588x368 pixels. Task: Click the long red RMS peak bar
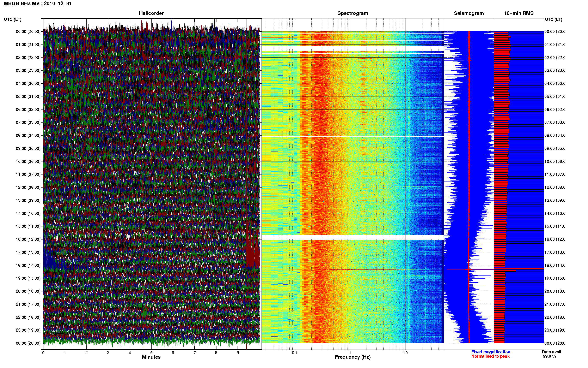pos(519,268)
